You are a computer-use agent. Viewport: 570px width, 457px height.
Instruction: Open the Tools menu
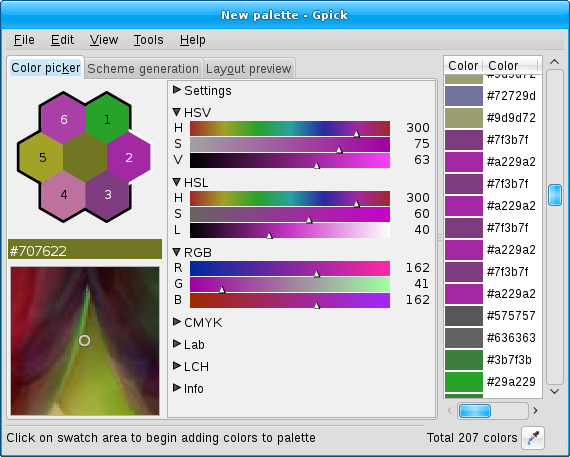[148, 40]
